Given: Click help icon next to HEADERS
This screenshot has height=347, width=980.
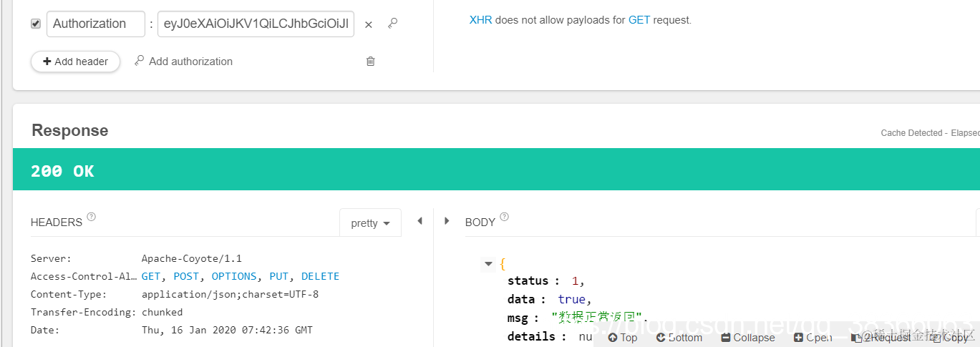Looking at the screenshot, I should click(91, 217).
